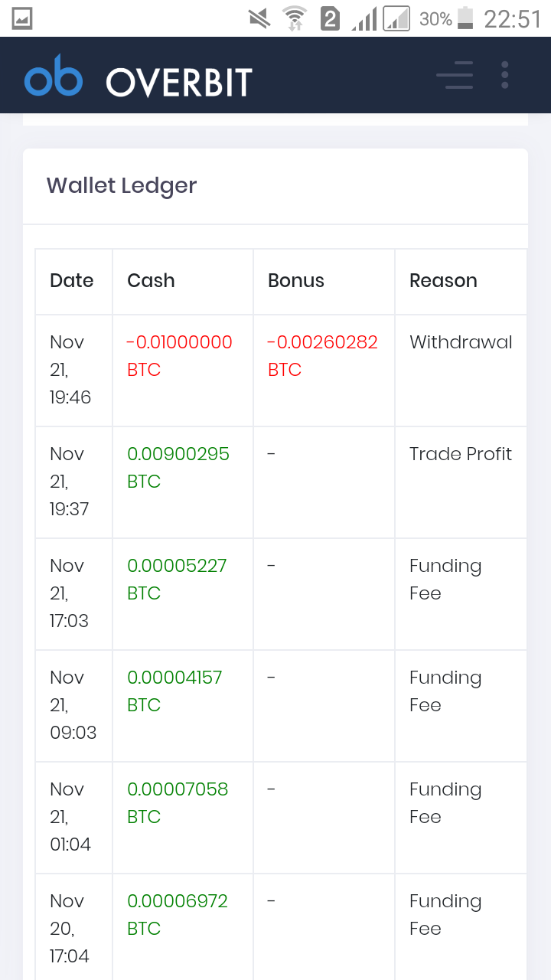Open the hamburger navigation menu
551x980 pixels.
point(455,75)
